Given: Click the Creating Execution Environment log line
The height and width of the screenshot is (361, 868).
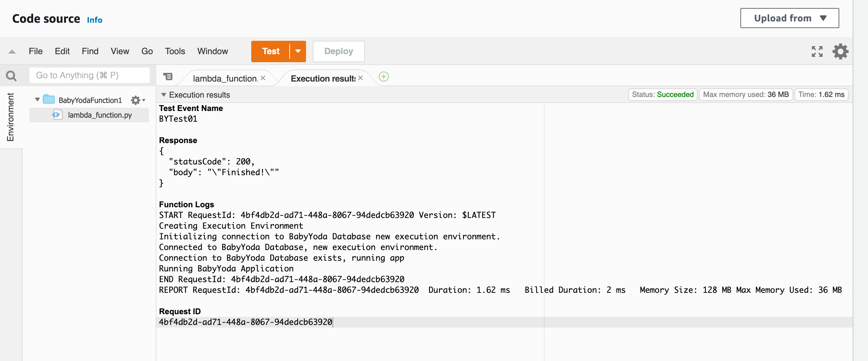Looking at the screenshot, I should coord(231,226).
